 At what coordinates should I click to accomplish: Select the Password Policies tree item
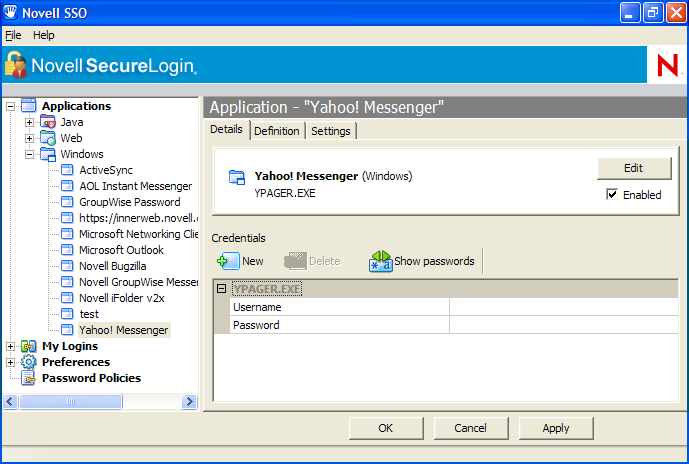tap(91, 378)
